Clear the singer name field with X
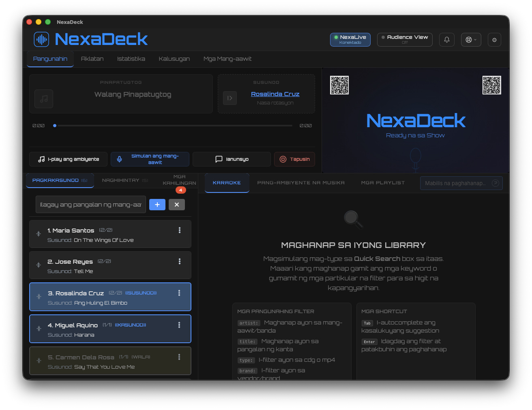The image size is (532, 410). pyautogui.click(x=177, y=205)
